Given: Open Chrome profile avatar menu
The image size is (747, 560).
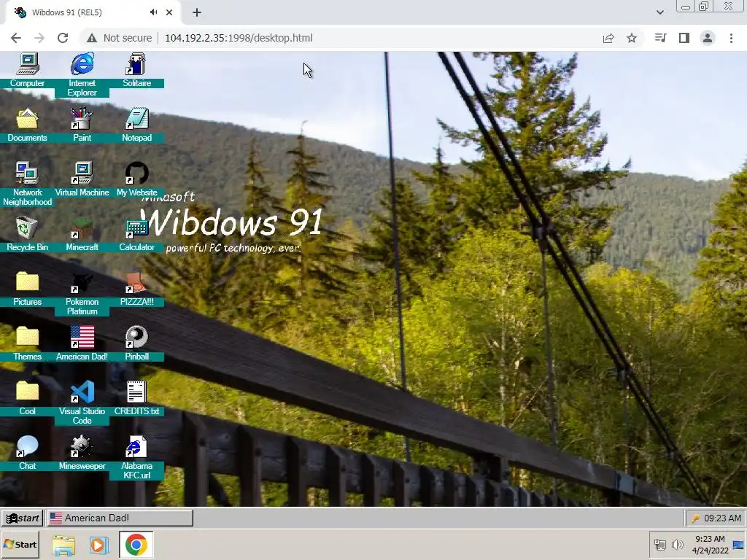Looking at the screenshot, I should pos(708,38).
